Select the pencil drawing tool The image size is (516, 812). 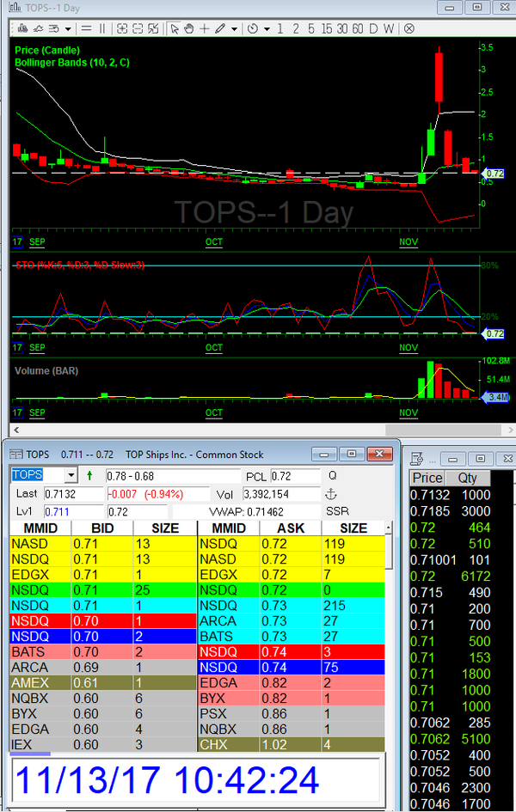tap(220, 28)
